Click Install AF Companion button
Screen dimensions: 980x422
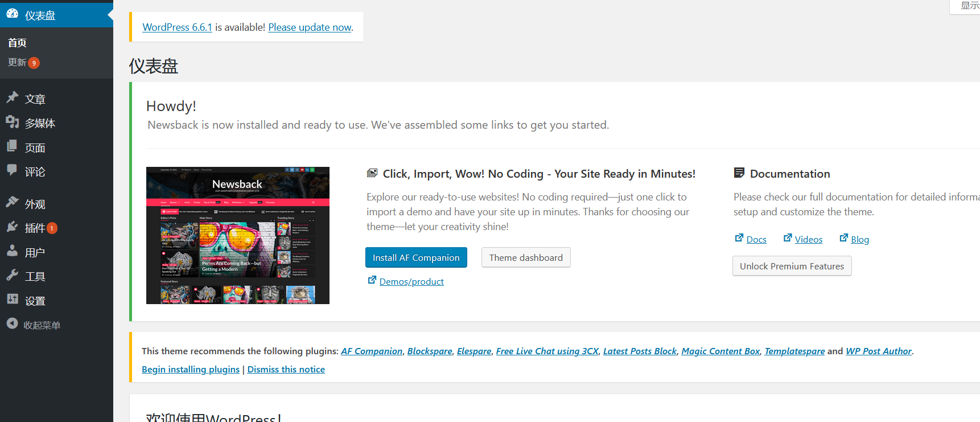pos(416,257)
